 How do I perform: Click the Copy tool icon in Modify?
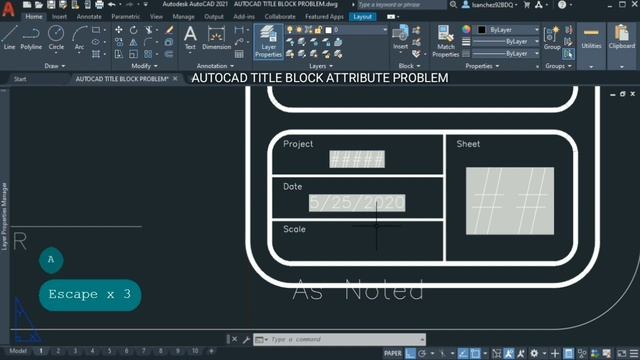coord(119,42)
